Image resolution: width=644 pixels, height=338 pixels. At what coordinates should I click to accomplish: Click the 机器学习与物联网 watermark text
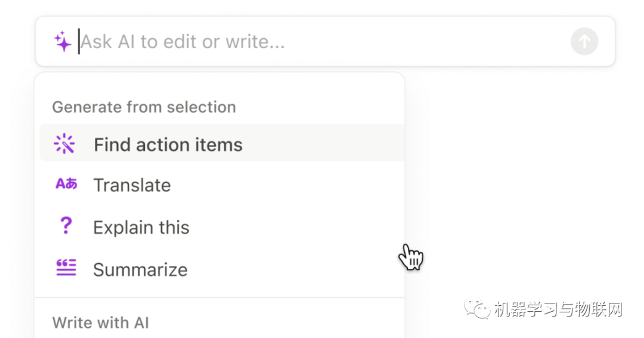[x=558, y=310]
